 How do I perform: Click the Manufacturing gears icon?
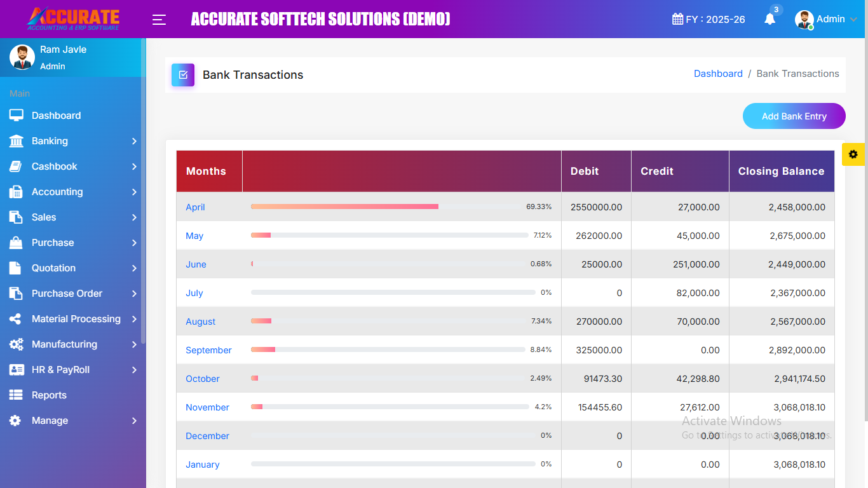[16, 344]
